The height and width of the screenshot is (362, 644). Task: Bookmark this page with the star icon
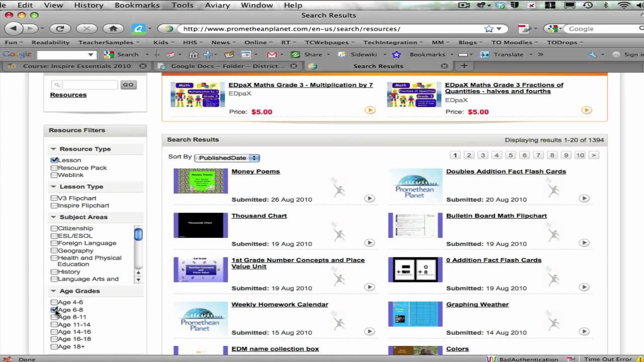coord(489,29)
